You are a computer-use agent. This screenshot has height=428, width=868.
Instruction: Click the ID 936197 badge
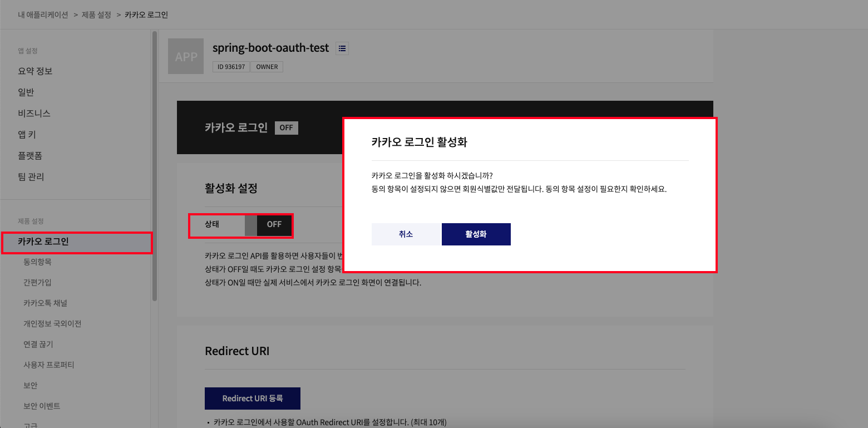[x=231, y=67]
